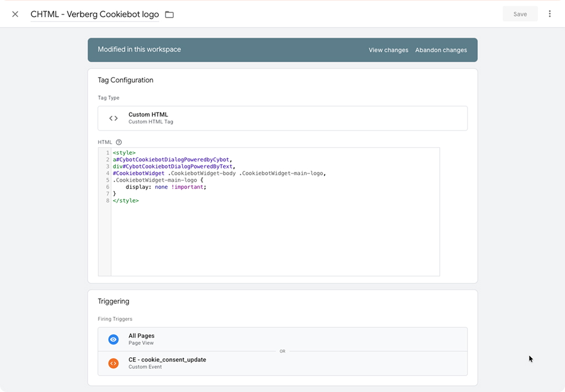Click the Triggering section heading
This screenshot has height=392, width=565.
(x=114, y=301)
